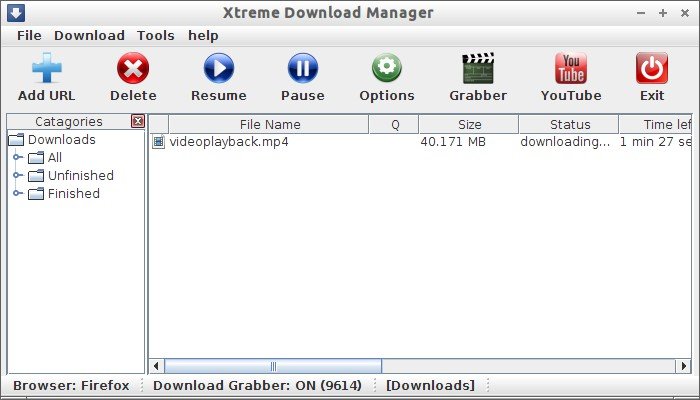700x400 pixels.
Task: Click the All category folder icon
Action: [36, 158]
